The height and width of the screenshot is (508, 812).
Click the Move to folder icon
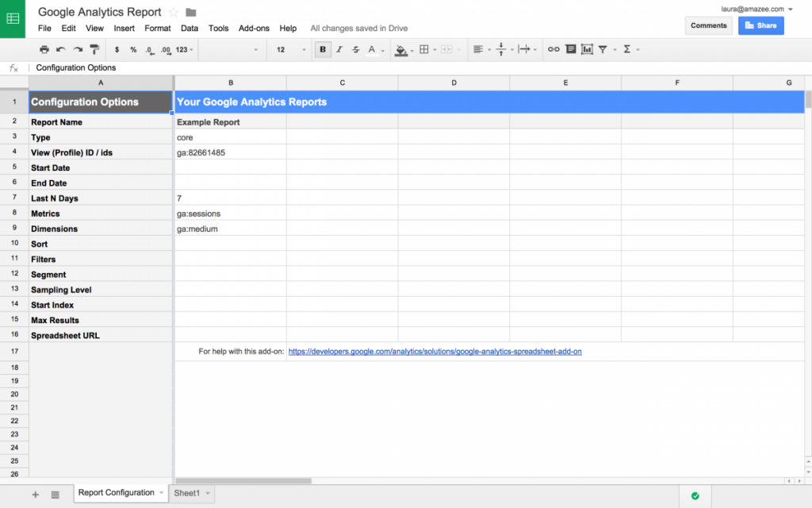(x=190, y=12)
